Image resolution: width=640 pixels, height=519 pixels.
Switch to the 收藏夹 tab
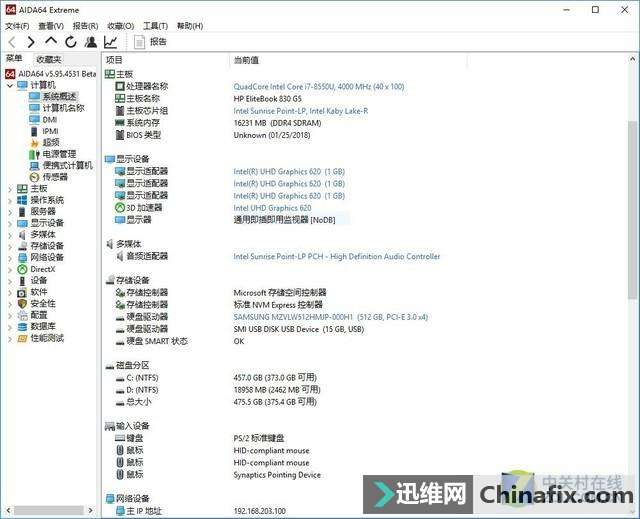point(49,59)
